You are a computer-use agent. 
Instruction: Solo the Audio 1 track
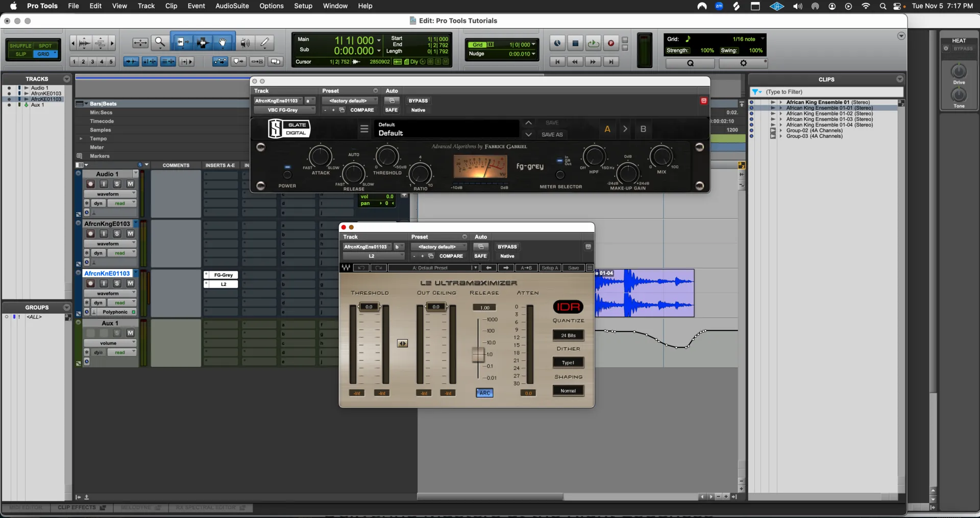(117, 184)
